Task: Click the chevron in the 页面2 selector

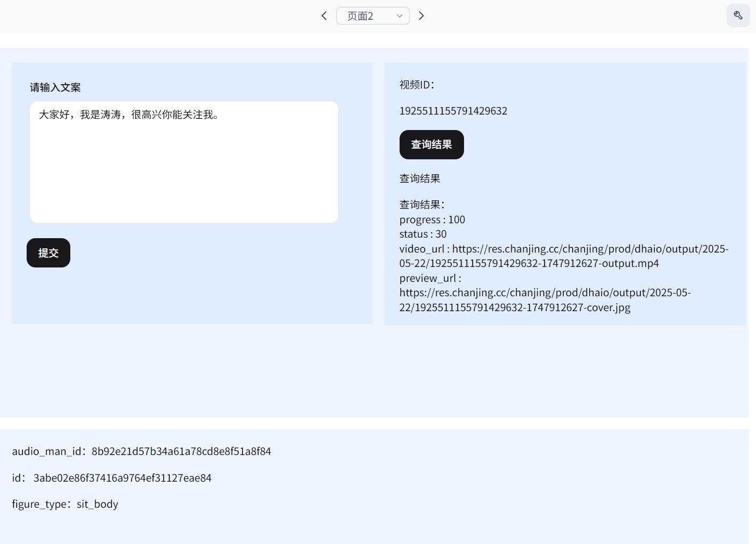Action: point(400,16)
